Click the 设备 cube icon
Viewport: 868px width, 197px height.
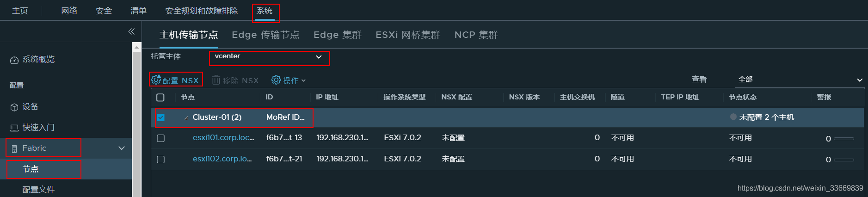(x=14, y=107)
